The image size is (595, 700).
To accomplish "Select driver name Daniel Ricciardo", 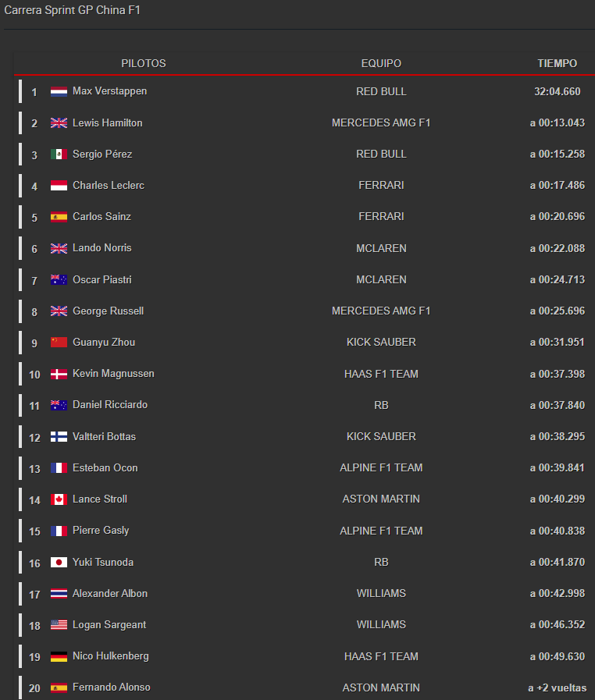I will [x=110, y=404].
